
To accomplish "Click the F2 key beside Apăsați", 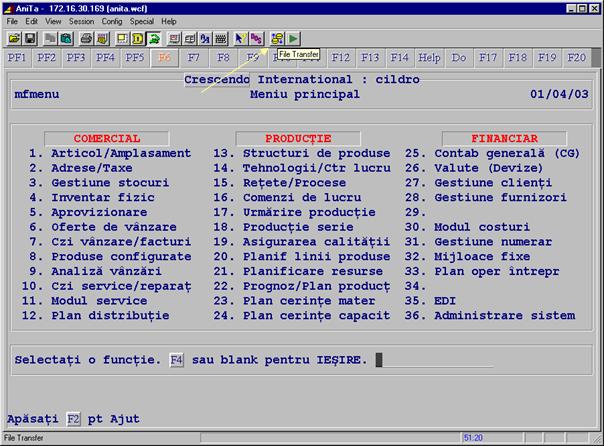I will [73, 418].
